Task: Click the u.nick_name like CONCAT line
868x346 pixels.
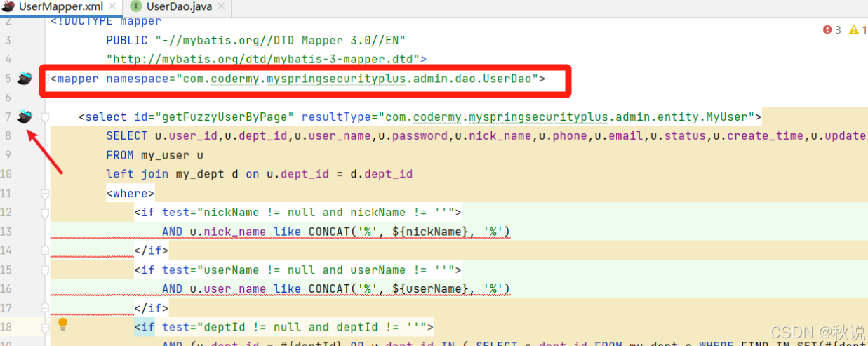Action: click(x=335, y=232)
